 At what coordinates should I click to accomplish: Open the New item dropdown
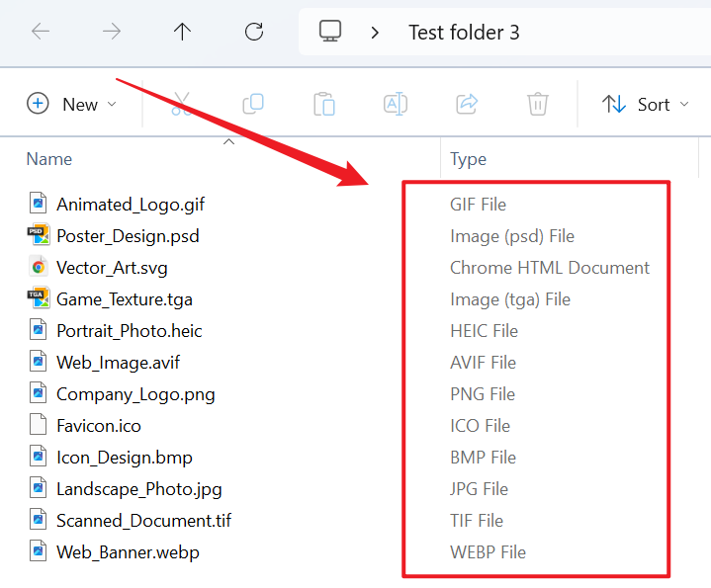pos(71,104)
